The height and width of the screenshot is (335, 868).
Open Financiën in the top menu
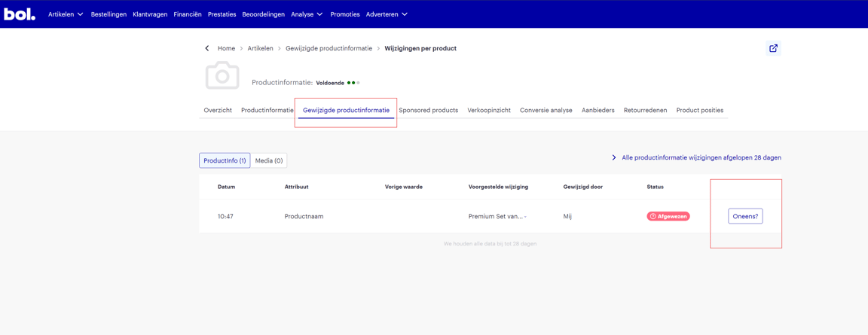[x=188, y=14]
